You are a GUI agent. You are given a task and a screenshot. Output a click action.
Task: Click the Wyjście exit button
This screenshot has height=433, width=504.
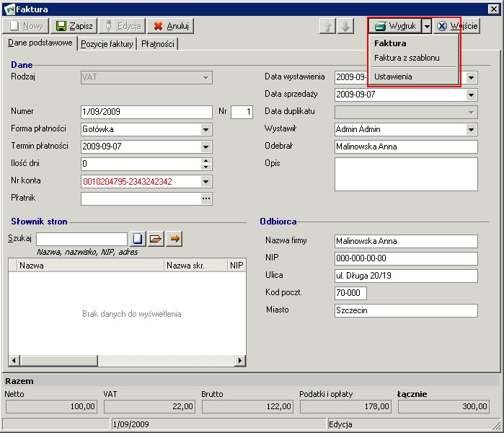[x=457, y=26]
